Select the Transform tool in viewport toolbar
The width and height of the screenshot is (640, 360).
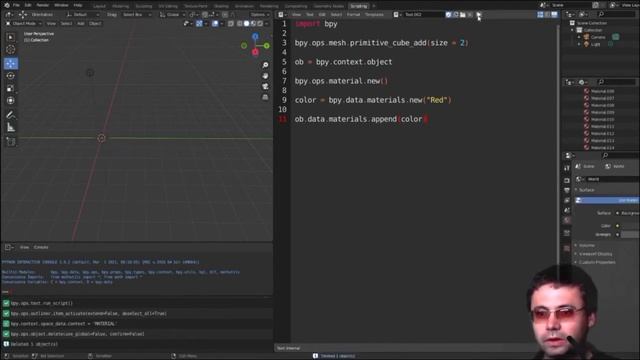pos(11,100)
